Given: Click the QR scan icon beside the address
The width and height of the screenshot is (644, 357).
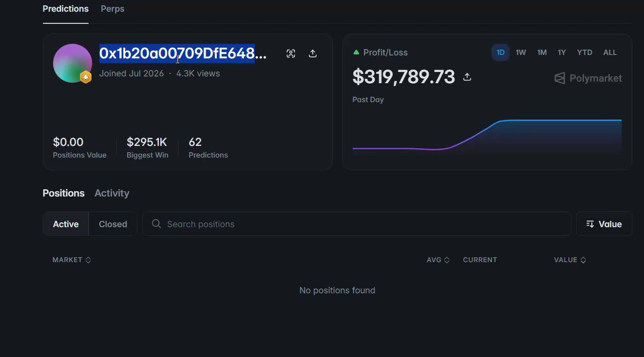Looking at the screenshot, I should click(291, 54).
